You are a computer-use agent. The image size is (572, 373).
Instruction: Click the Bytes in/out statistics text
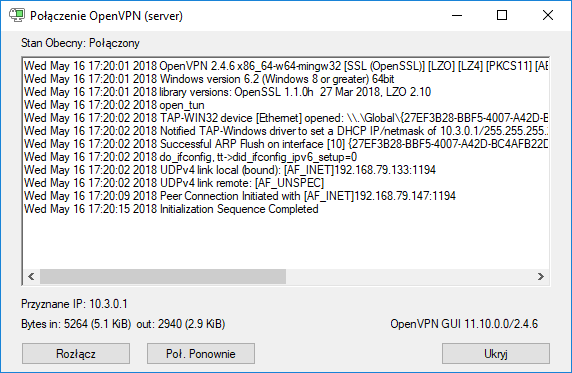click(123, 324)
